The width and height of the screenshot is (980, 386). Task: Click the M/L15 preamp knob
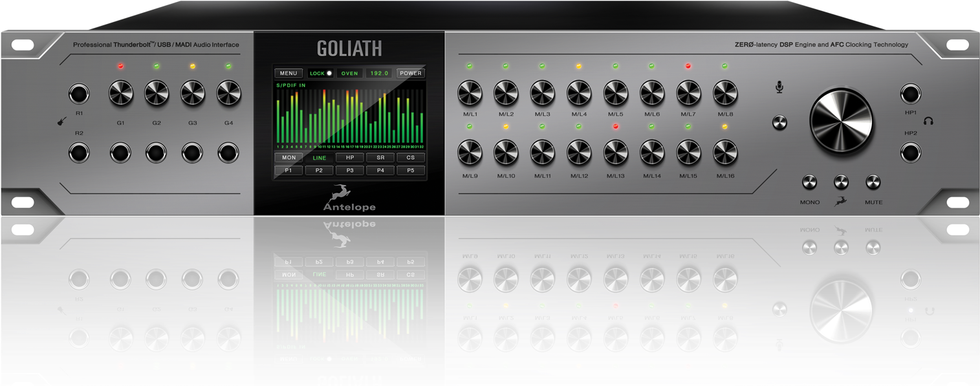tap(688, 153)
